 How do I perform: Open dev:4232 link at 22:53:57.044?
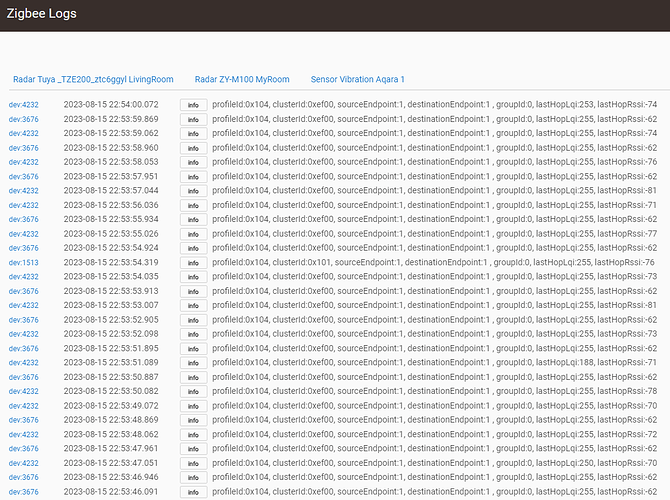pos(24,191)
